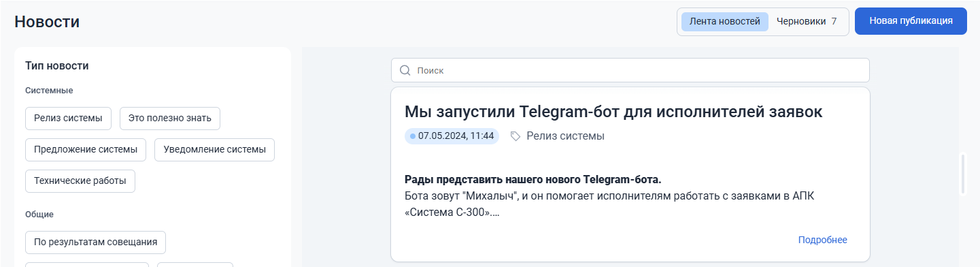Select the Уведомление системы filter chip
This screenshot has width=980, height=267.
tap(215, 150)
